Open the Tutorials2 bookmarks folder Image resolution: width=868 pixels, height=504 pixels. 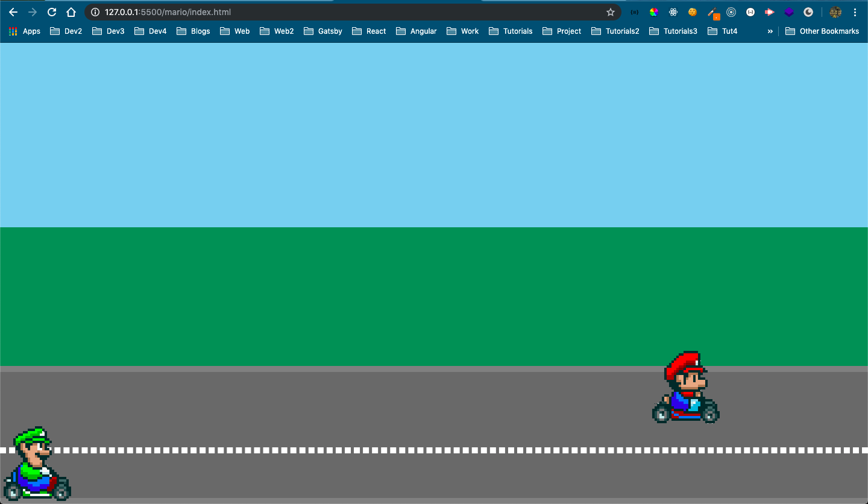615,31
